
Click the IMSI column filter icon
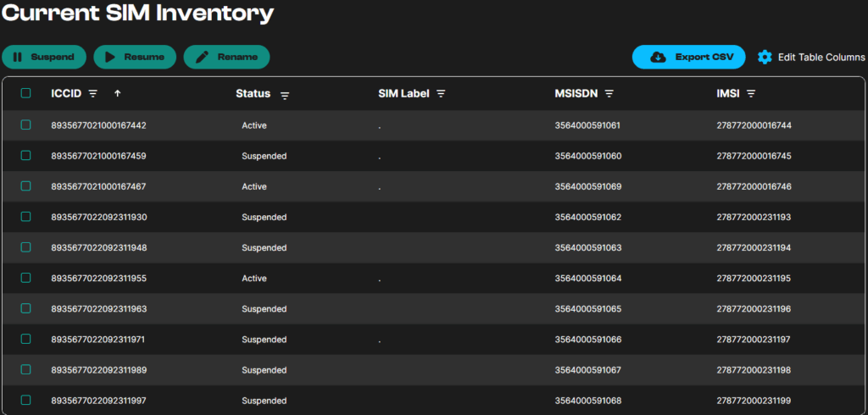(x=751, y=94)
